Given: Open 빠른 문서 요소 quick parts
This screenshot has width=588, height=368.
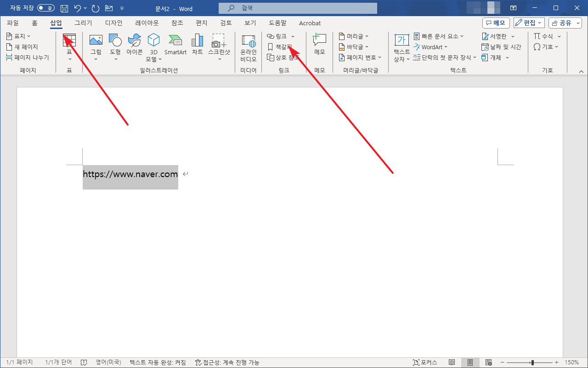Looking at the screenshot, I should point(439,36).
